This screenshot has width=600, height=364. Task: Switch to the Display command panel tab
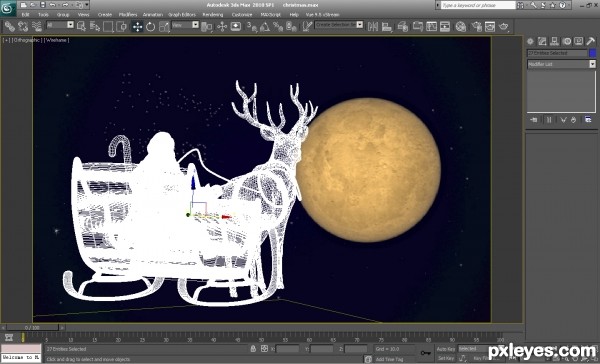coord(579,41)
